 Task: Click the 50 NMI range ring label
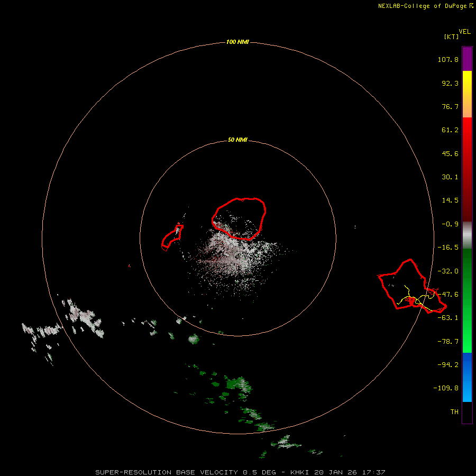pyautogui.click(x=237, y=140)
